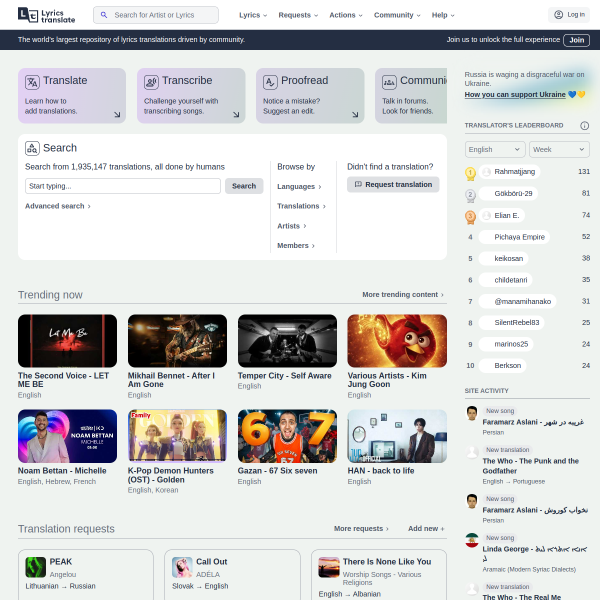Browse by Members

point(296,246)
